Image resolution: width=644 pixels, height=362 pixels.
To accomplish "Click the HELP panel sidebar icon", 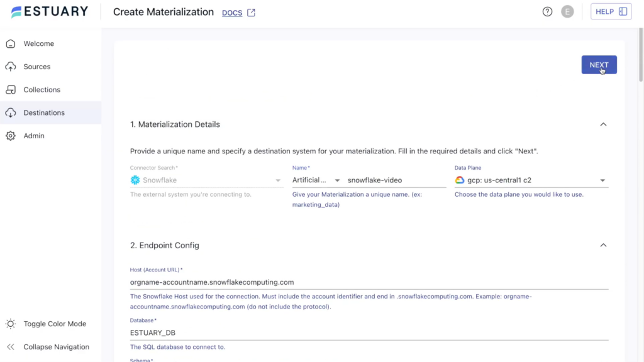I will point(623,11).
